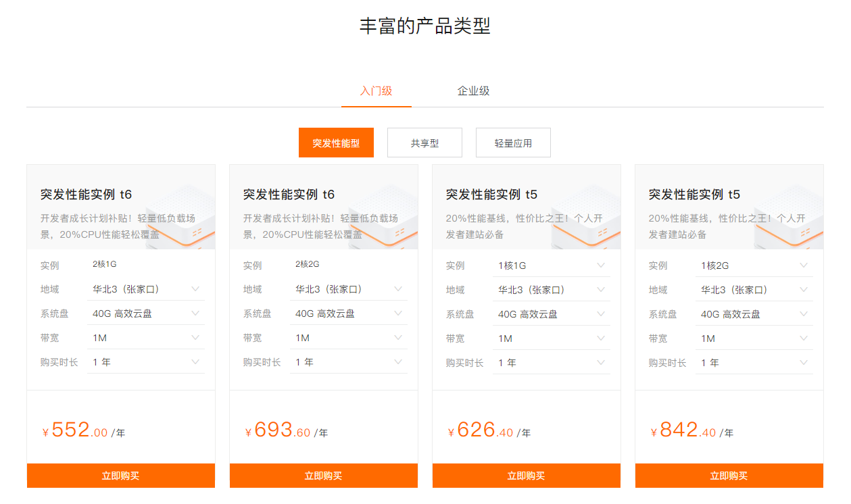Image resolution: width=851 pixels, height=504 pixels.
Task: Open 购买时长 dropdown in the 1核1G t5 card
Action: pyautogui.click(x=552, y=363)
